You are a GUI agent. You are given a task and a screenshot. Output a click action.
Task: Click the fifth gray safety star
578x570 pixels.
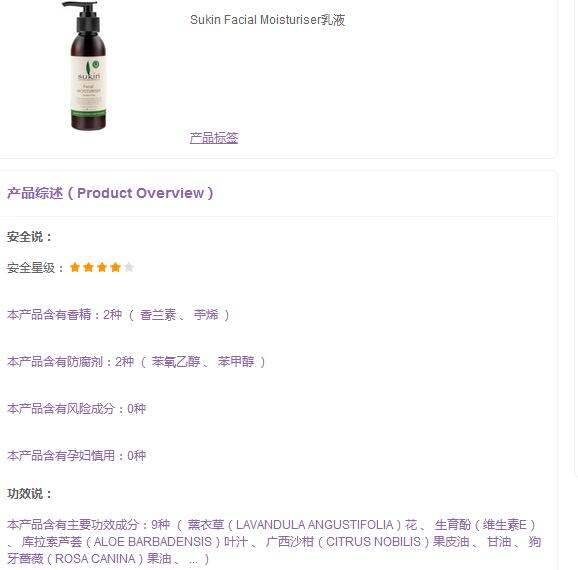tap(129, 267)
